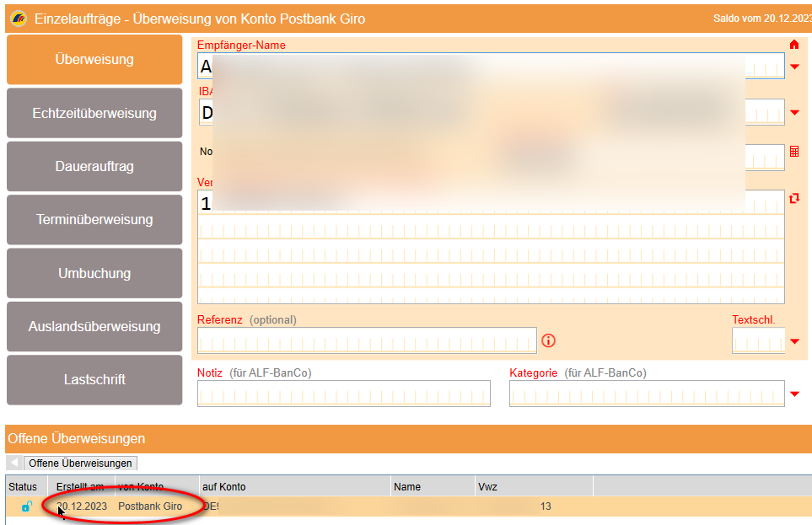Viewport: 812px width, 525px height.
Task: Click into the Referenz input field
Action: click(x=367, y=340)
